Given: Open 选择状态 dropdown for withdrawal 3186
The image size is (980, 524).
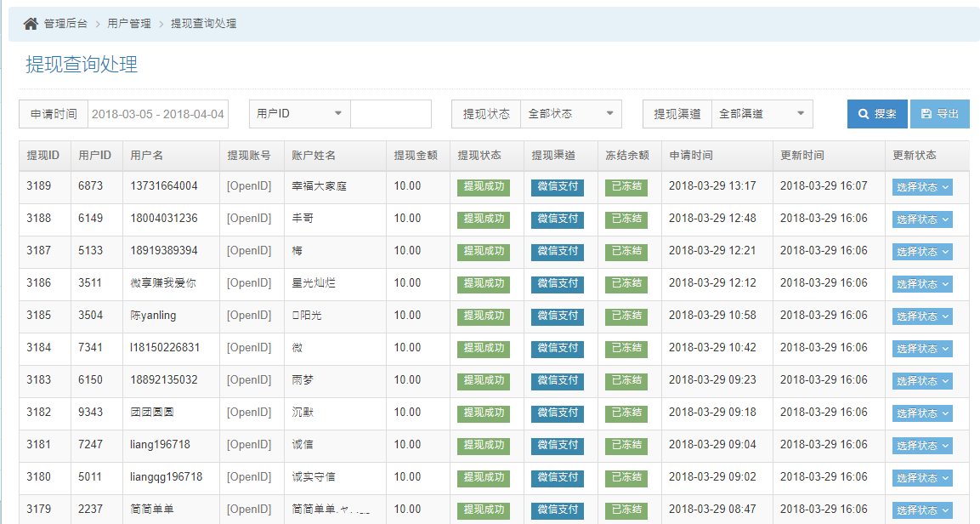Looking at the screenshot, I should [x=922, y=284].
